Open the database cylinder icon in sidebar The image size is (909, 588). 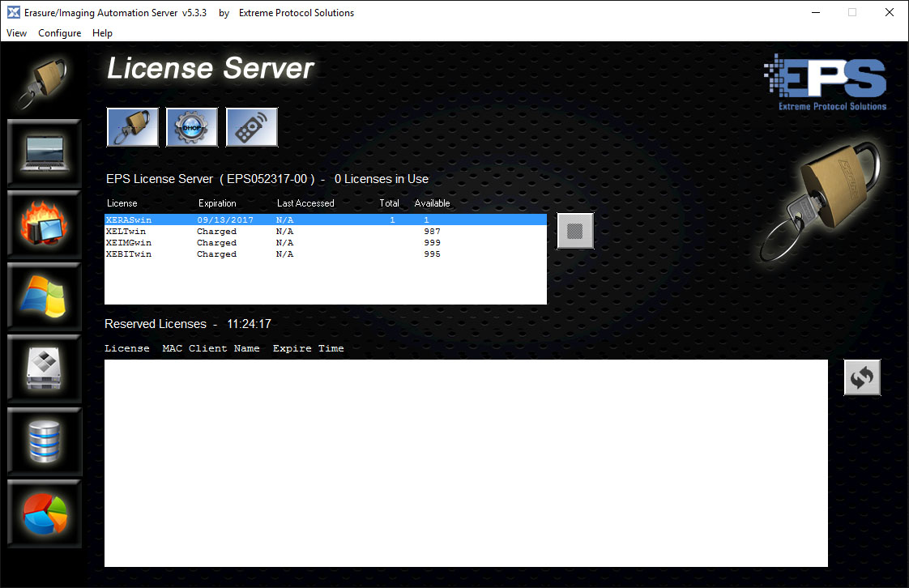pyautogui.click(x=45, y=441)
